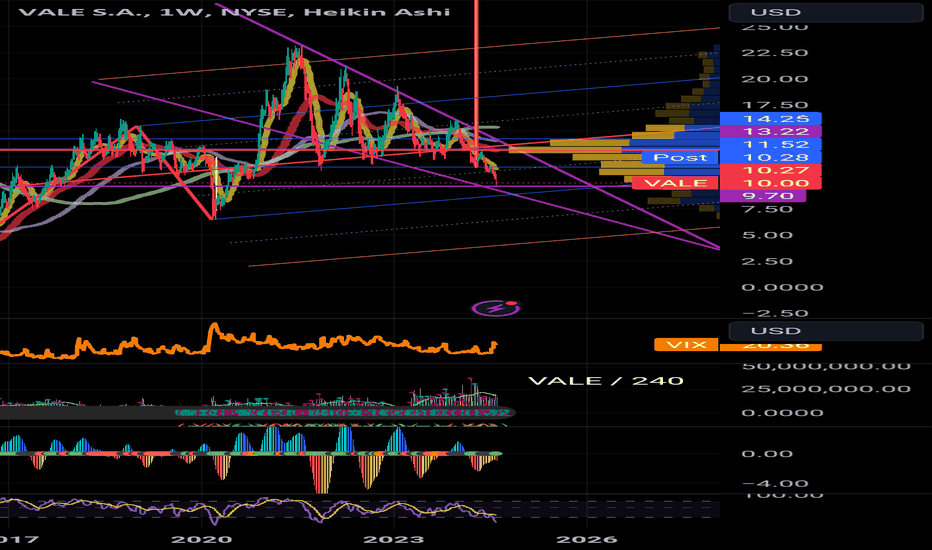Click the VALE / 240 text label
Screen dimensions: 932x550
[606, 381]
